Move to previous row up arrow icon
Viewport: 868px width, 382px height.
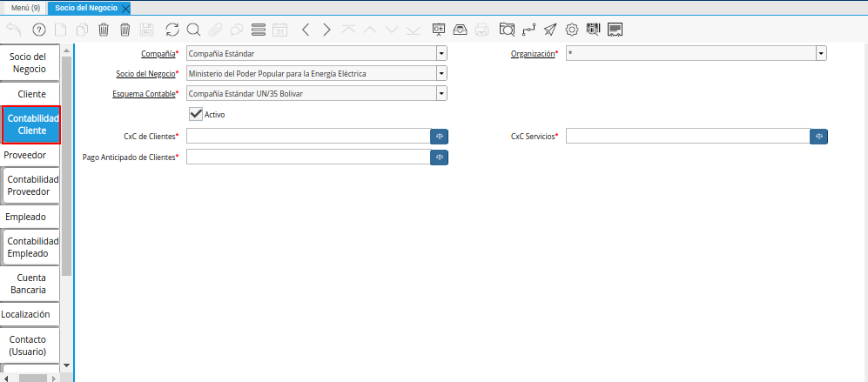370,30
